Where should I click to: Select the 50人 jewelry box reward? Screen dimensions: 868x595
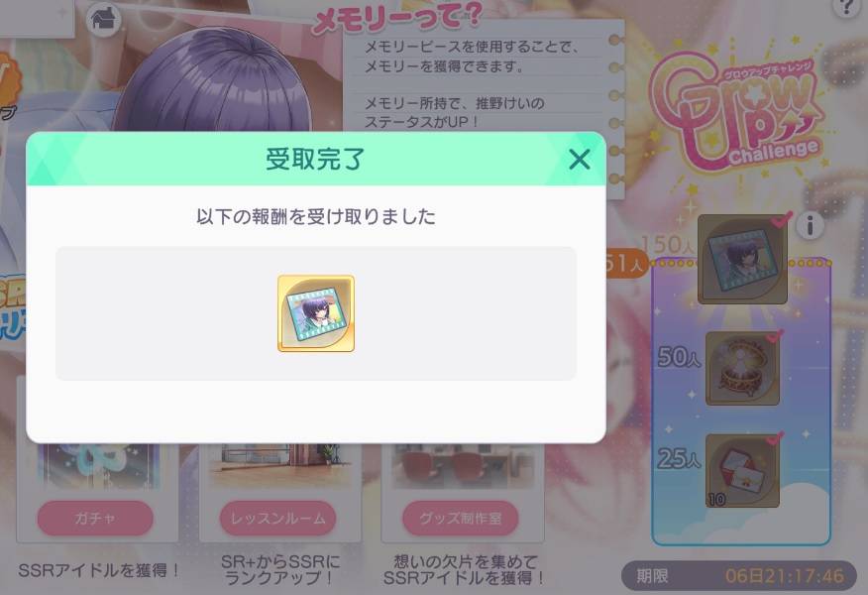pos(742,369)
